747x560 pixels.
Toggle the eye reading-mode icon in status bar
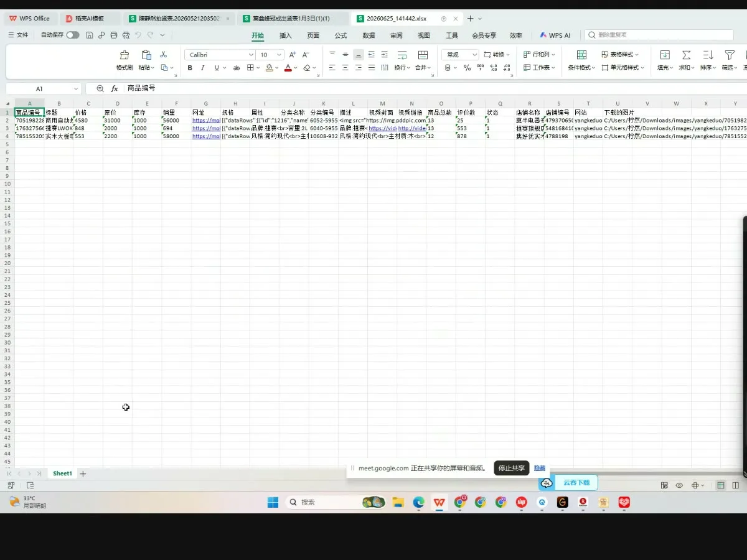[x=679, y=485]
